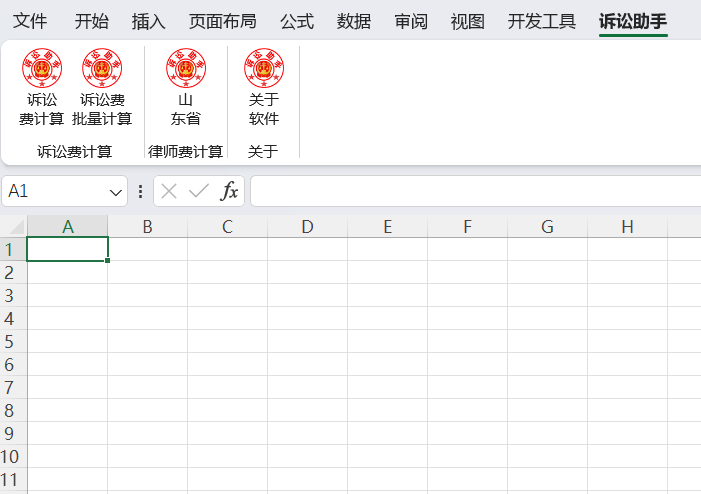
Task: Open the 关于软件 about dialog
Action: [x=263, y=88]
